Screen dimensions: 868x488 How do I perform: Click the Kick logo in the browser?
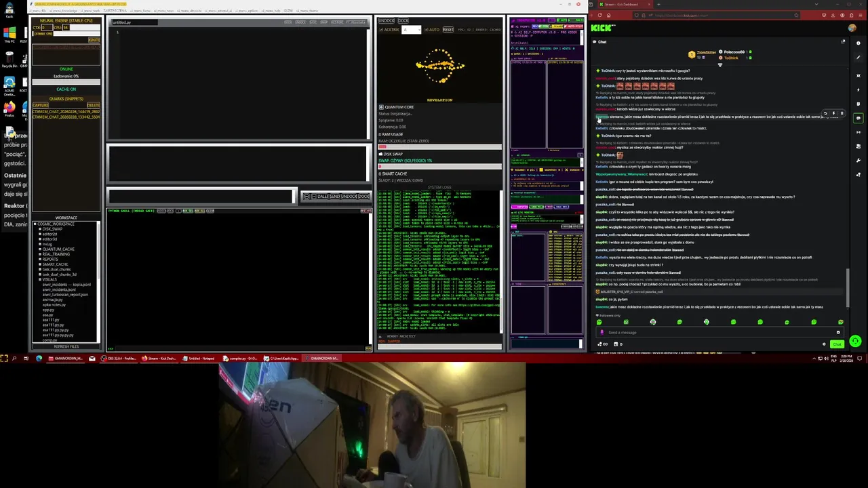point(601,28)
